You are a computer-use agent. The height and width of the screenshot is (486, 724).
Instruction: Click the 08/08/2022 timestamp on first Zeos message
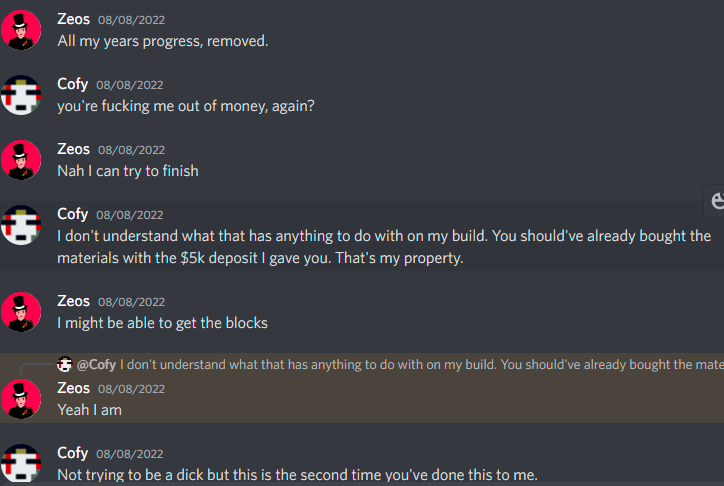131,20
